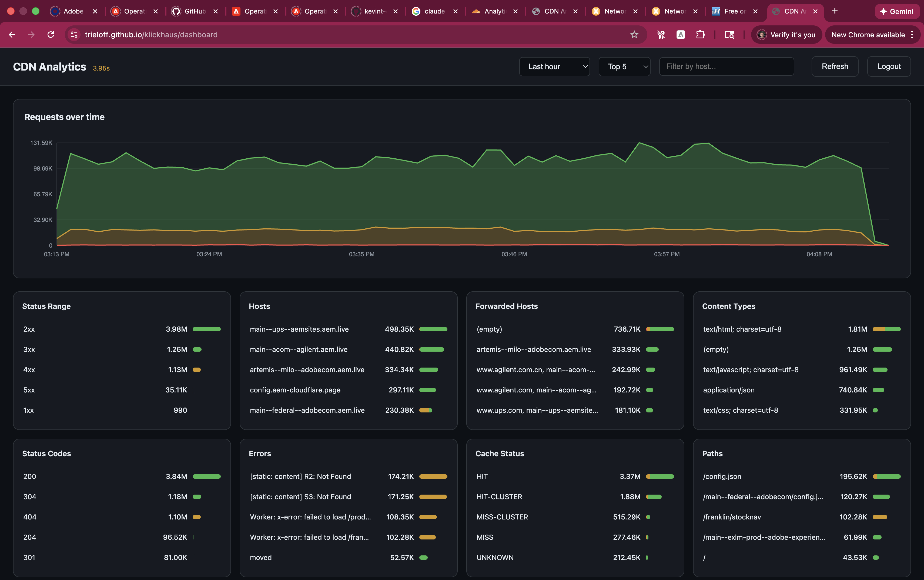Select the HIT-CLUSTER cache status
Screen dimensions: 924x580
[x=575, y=497]
